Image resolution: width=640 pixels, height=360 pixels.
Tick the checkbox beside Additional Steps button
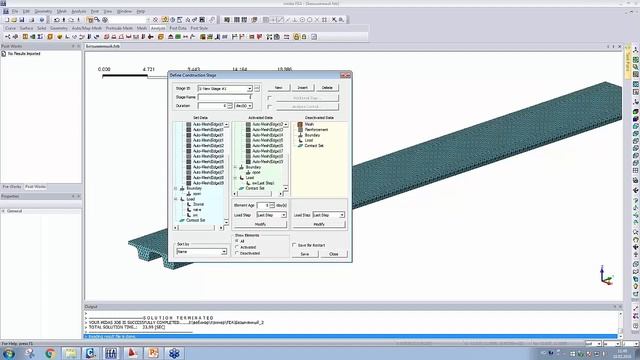pos(269,98)
